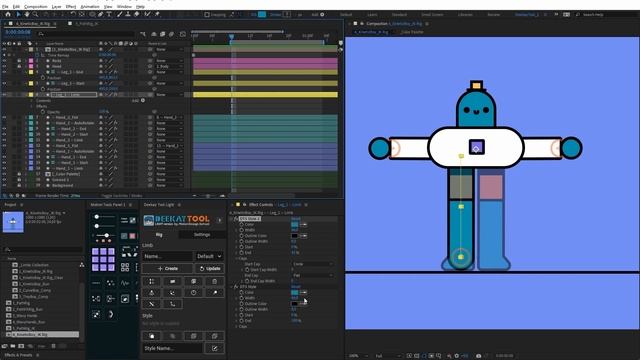Click the Deekay Tool power/reset circle icon
The height and width of the screenshot is (360, 640).
(x=193, y=293)
